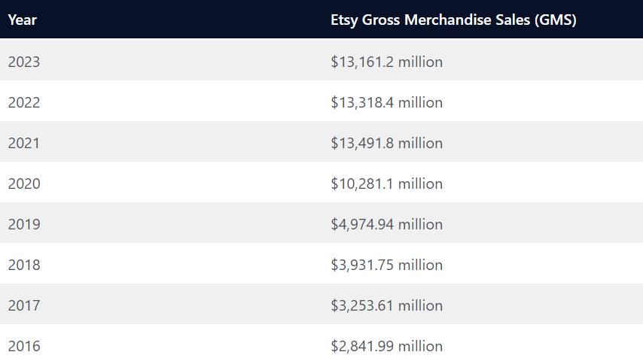The height and width of the screenshot is (364, 643).
Task: Click the last table row, for 2016
Action: coord(188,346)
